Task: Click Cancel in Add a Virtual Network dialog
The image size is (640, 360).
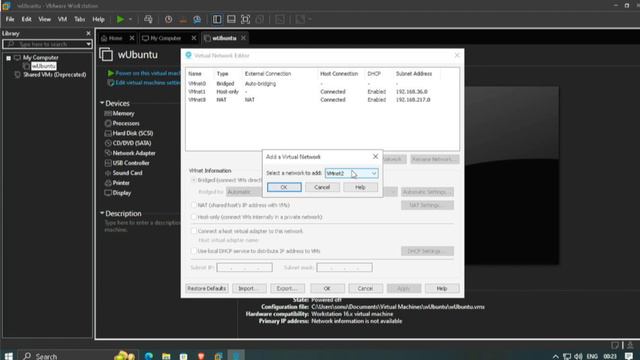Action: tap(322, 187)
